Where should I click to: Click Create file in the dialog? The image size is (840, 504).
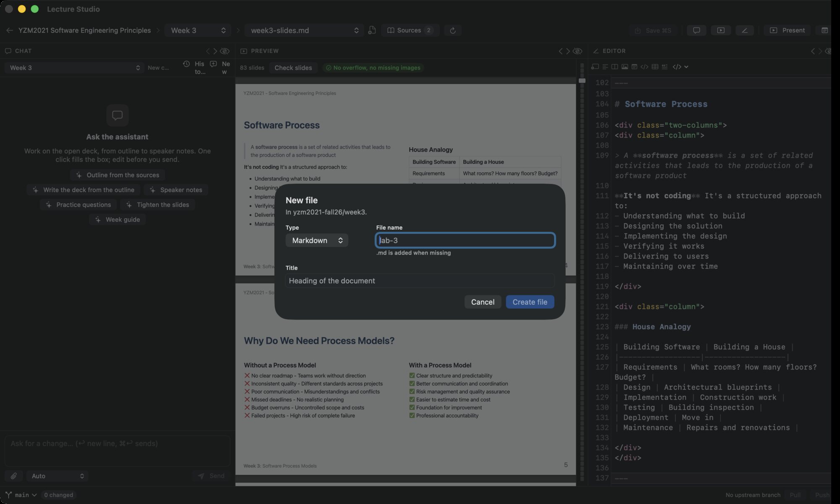[x=530, y=302]
